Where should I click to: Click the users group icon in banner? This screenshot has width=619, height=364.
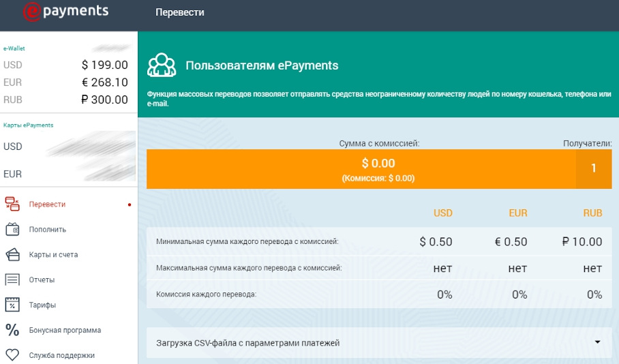pyautogui.click(x=162, y=65)
